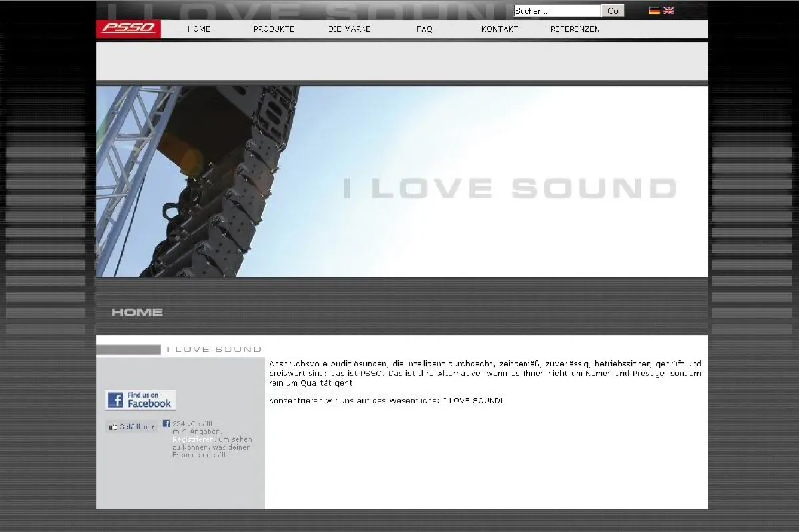The height and width of the screenshot is (532, 799).
Task: Switch language with the UK flag
Action: click(x=668, y=11)
